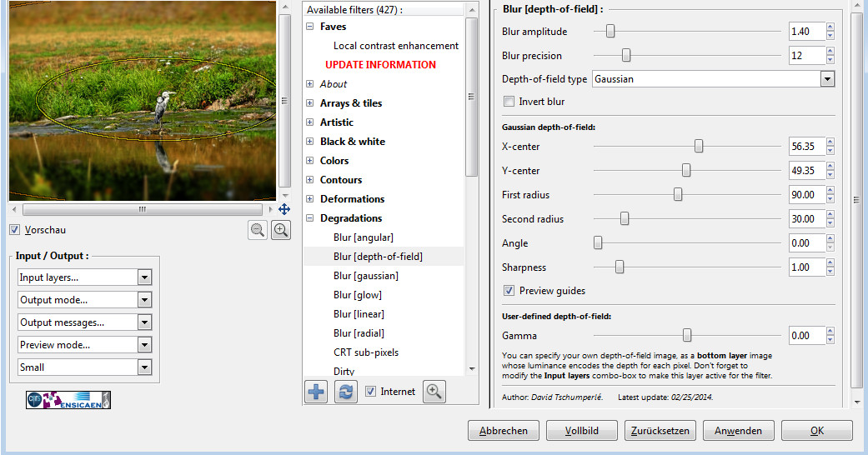Image resolution: width=868 pixels, height=455 pixels.
Task: Click the zoom in preview magnifier
Action: tap(281, 231)
